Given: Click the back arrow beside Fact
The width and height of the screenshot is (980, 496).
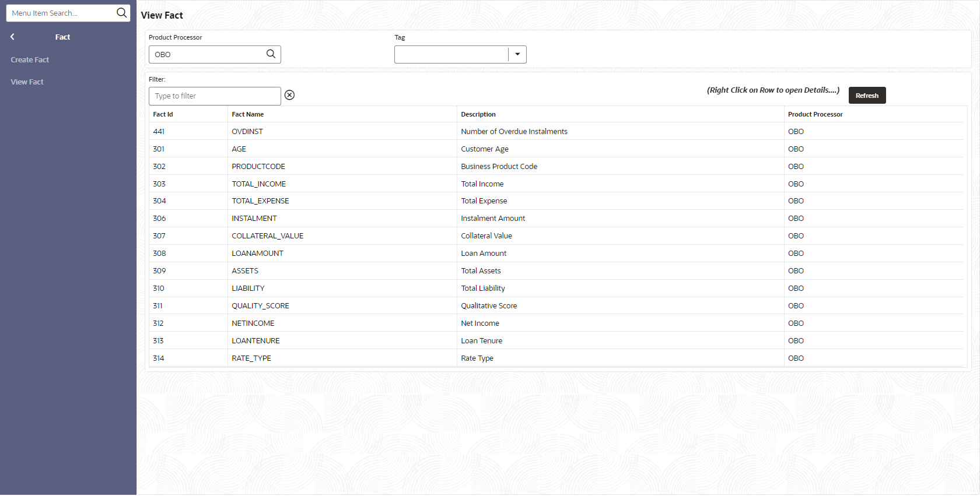Looking at the screenshot, I should pyautogui.click(x=12, y=37).
